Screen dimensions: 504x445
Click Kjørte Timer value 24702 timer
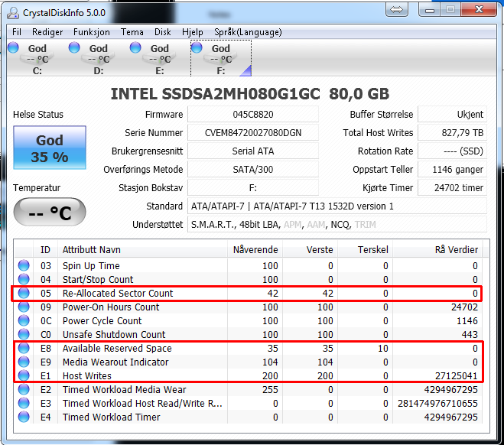pyautogui.click(x=452, y=187)
